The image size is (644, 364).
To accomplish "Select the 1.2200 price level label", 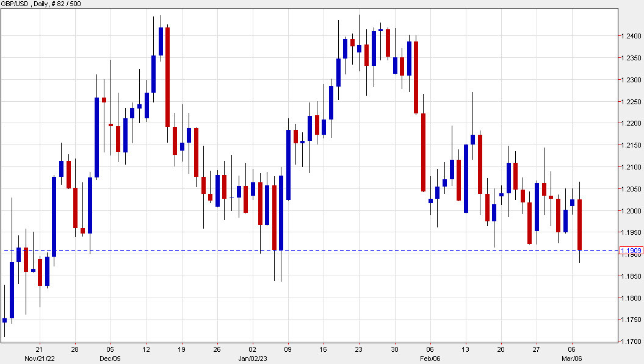I will click(631, 123).
